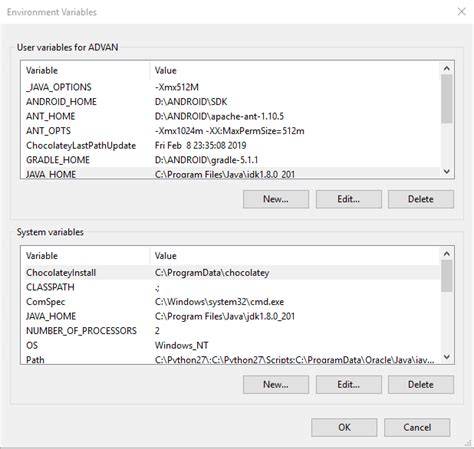The width and height of the screenshot is (474, 449).
Task: Click scroll down arrow in user variables list
Action: click(447, 171)
